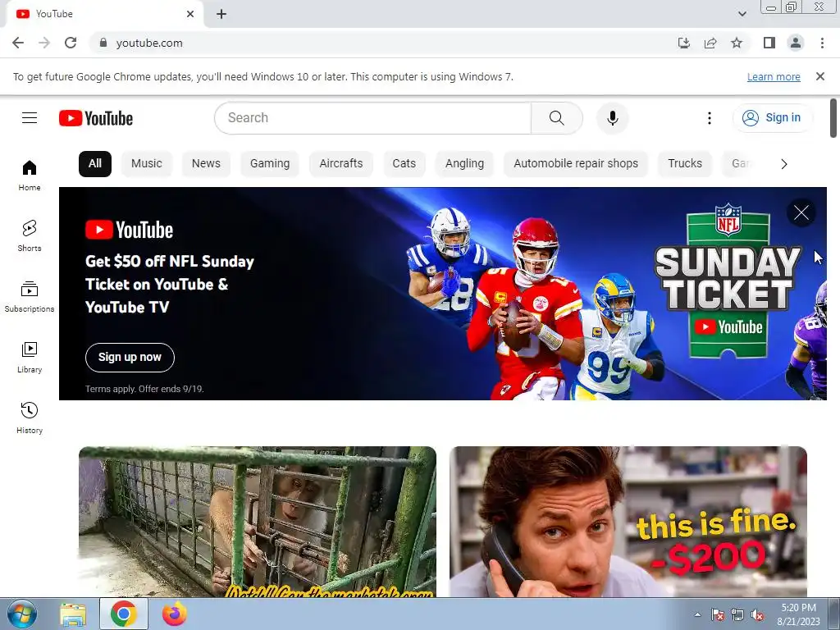The height and width of the screenshot is (630, 840).
Task: Open the 'this is fine' video thumbnail
Action: coord(628,521)
